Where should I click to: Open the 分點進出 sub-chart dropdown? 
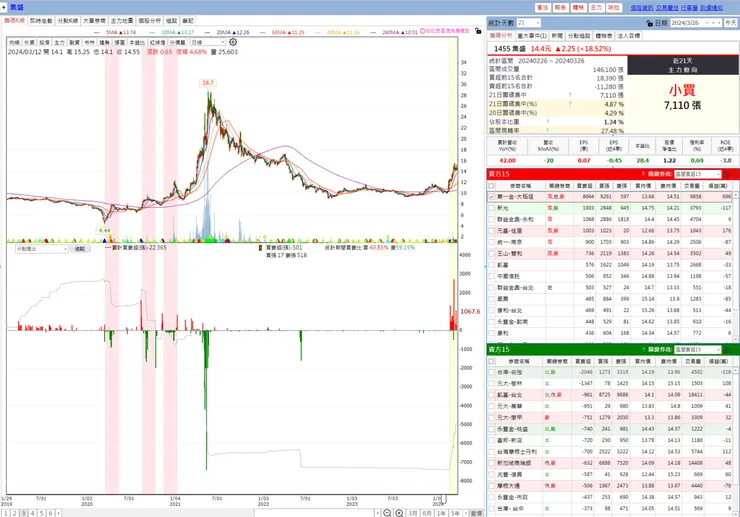tap(42, 249)
